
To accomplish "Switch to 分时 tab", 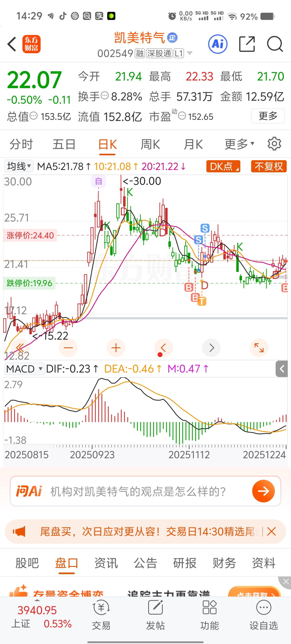I will (21, 144).
